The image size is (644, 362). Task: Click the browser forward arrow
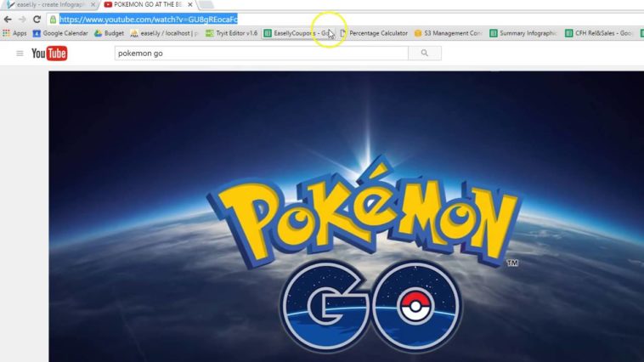tap(21, 19)
